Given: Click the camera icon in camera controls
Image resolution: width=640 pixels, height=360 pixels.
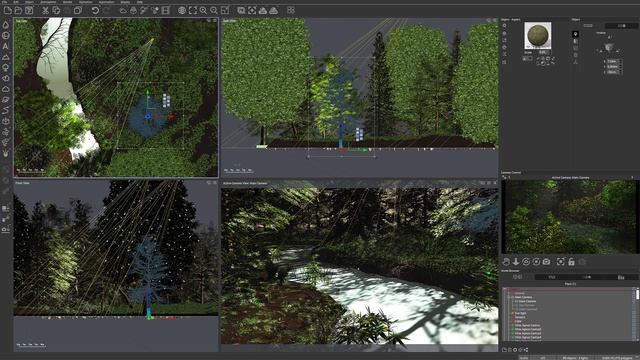Looking at the screenshot, I should (x=547, y=262).
